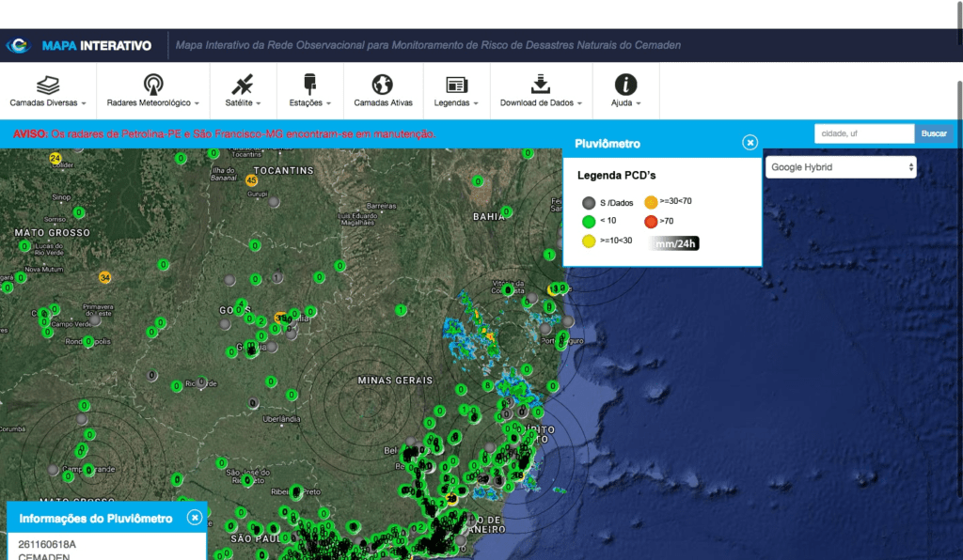Click the Cemaden logo next to Mapa Interativo
The image size is (963, 560).
(17, 44)
